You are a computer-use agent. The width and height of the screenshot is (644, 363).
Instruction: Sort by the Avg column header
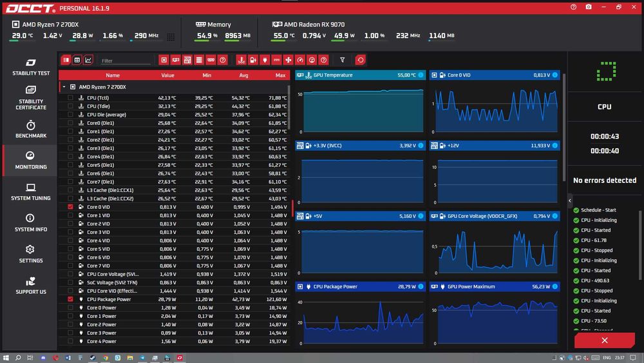click(243, 75)
